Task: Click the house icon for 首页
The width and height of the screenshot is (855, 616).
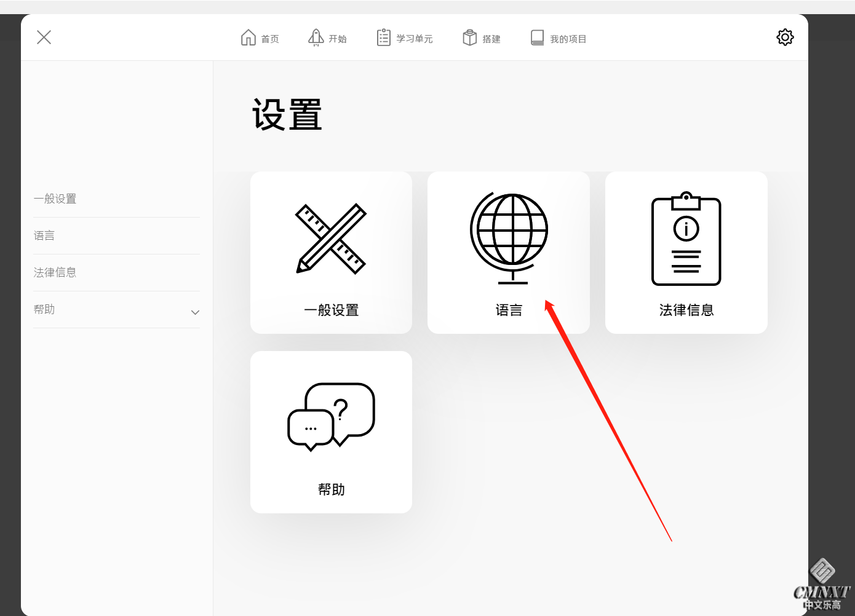Action: [248, 38]
